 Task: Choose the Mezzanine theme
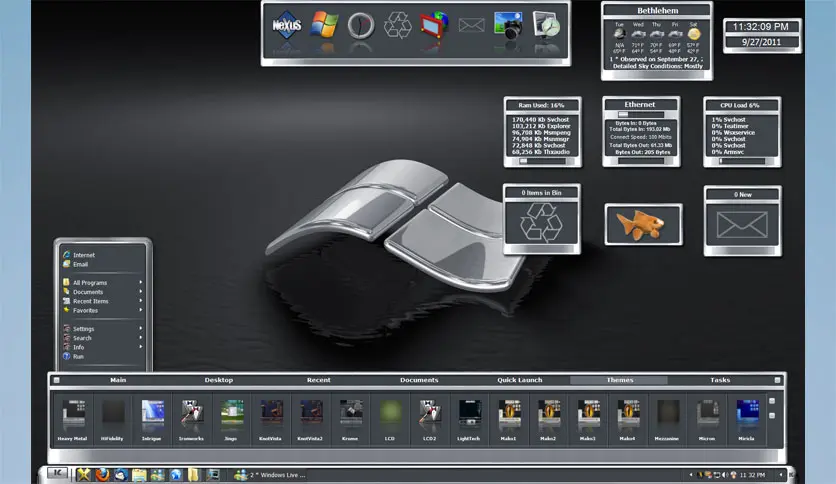coord(667,419)
